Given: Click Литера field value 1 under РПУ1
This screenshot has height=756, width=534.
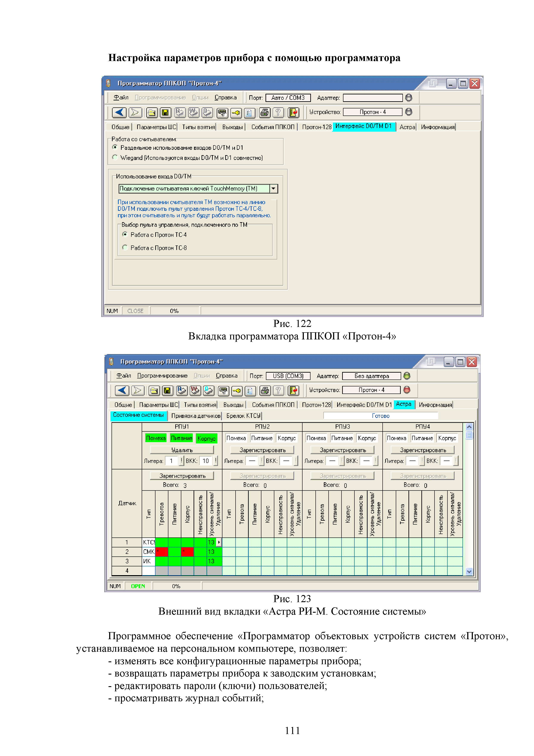Looking at the screenshot, I should (x=171, y=461).
